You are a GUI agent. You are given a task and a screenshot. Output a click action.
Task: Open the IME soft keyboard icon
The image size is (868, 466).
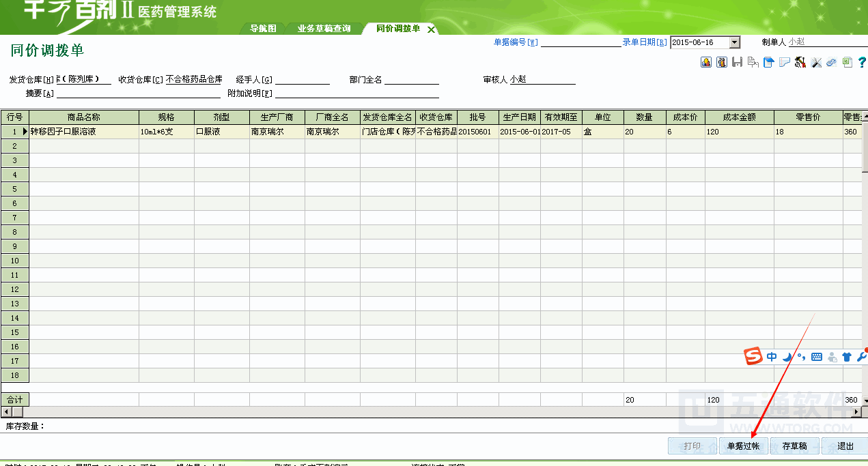(817, 357)
